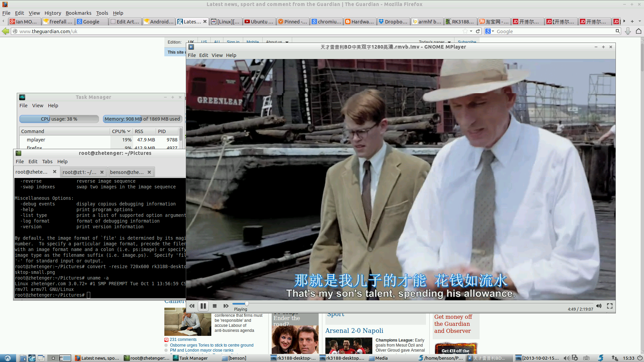The image size is (644, 362).
Task: Switch to the freefall tab
Action: pos(58,21)
